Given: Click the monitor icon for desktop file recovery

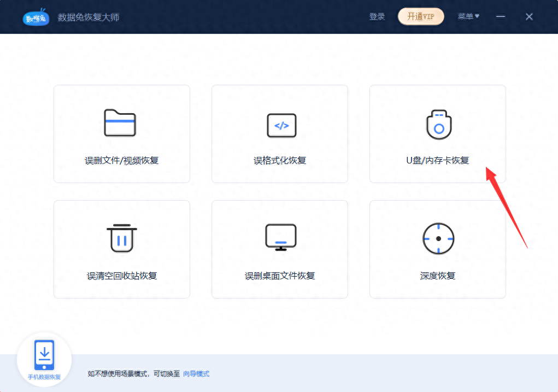Looking at the screenshot, I should pyautogui.click(x=281, y=237).
